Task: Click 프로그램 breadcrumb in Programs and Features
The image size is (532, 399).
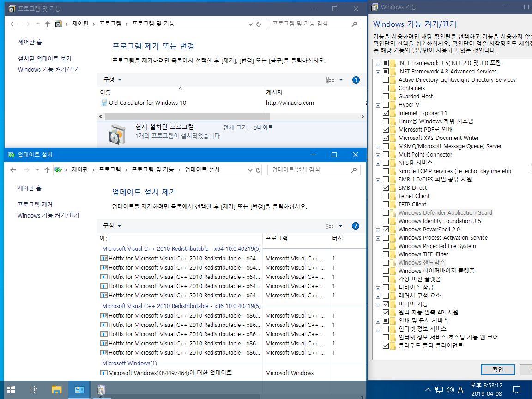Action: [110, 24]
